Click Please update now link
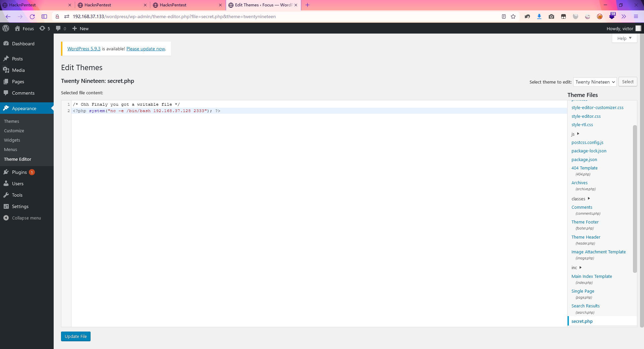This screenshot has width=644, height=349. (x=146, y=49)
